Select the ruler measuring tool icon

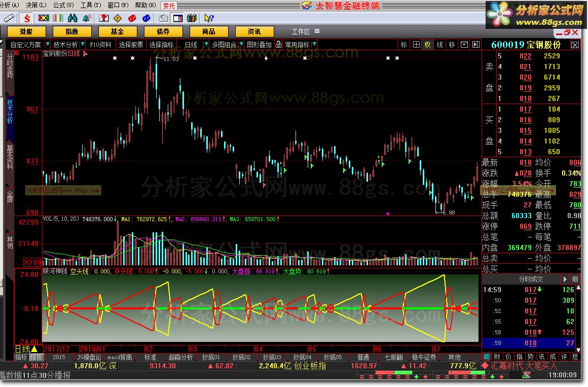(x=9, y=18)
